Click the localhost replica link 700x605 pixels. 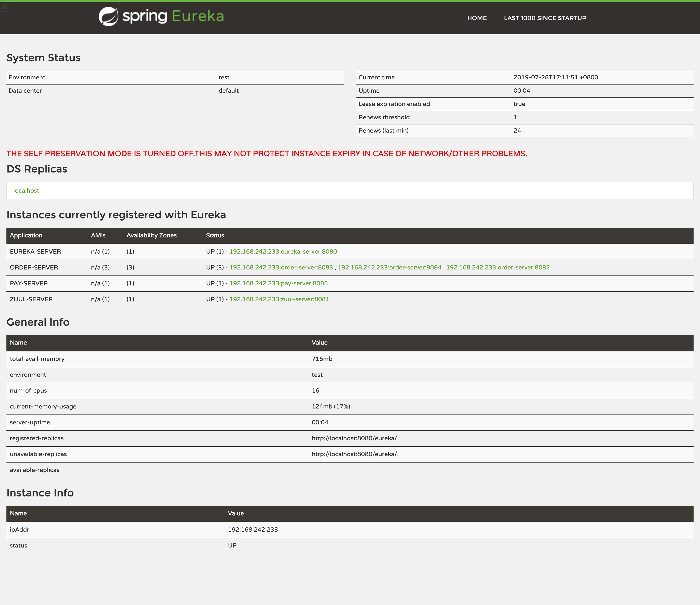26,191
